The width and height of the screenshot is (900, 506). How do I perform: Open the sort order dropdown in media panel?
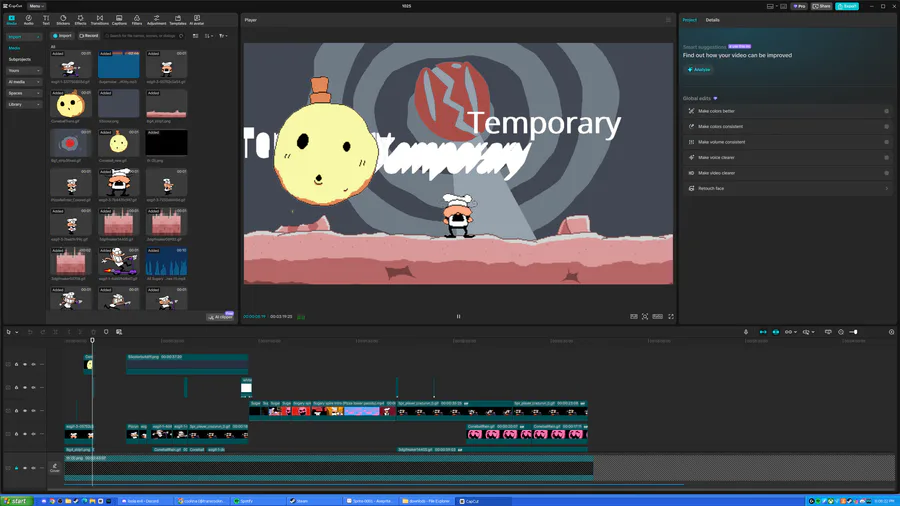(209, 36)
